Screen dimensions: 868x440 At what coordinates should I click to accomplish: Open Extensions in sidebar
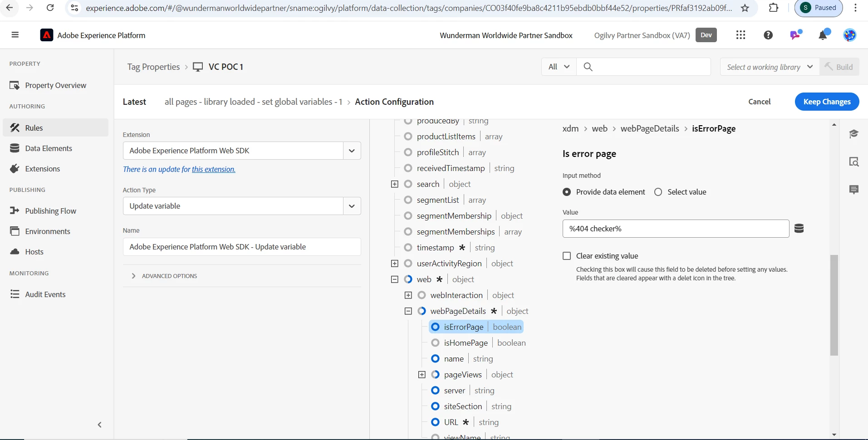click(55, 169)
